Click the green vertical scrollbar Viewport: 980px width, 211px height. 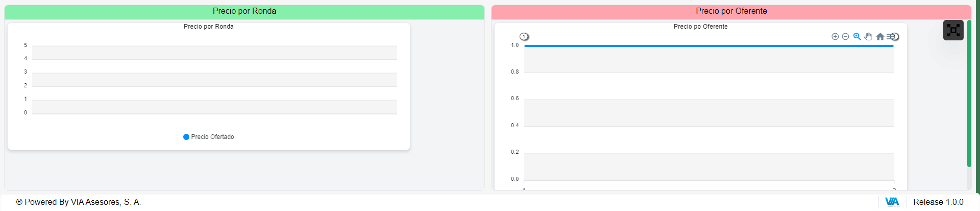[x=969, y=93]
